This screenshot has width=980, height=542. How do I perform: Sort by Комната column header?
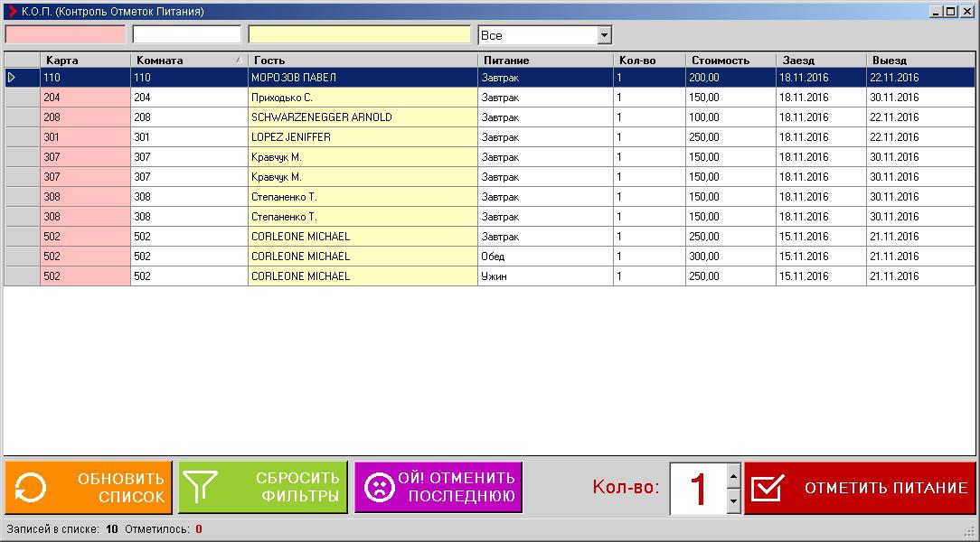(x=189, y=60)
